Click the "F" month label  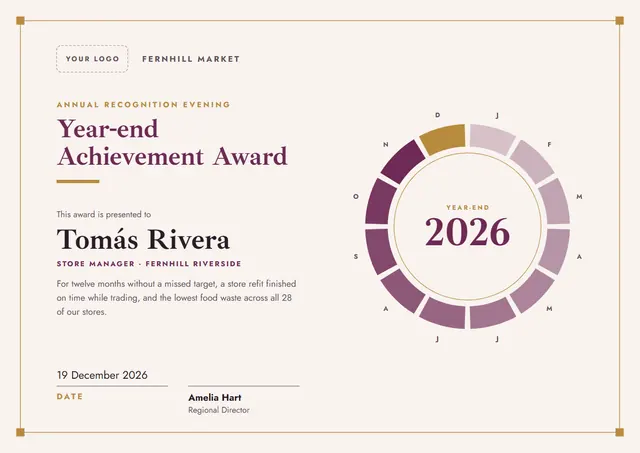coord(549,144)
